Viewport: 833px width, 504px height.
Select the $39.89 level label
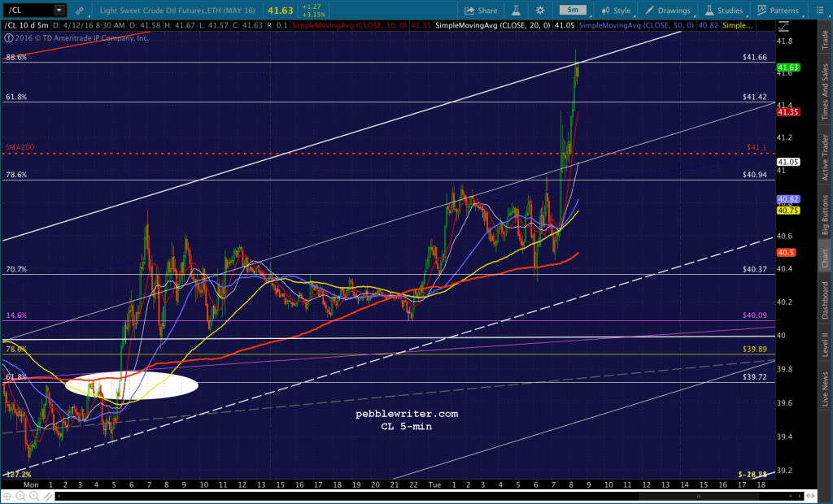754,349
